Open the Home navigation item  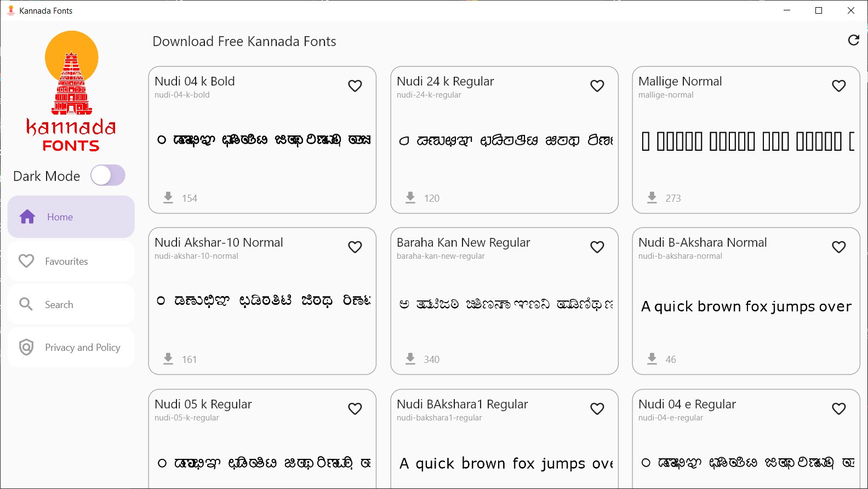[71, 217]
